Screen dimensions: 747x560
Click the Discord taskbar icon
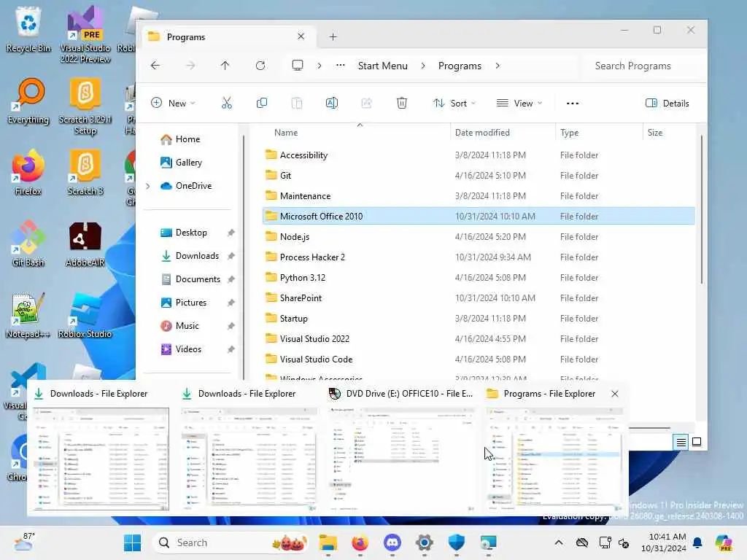(x=392, y=542)
